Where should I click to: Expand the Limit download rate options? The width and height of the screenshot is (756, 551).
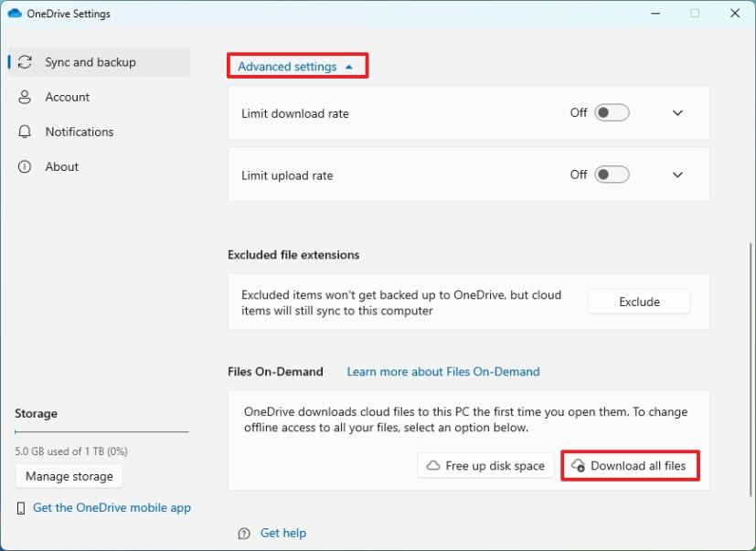click(677, 112)
